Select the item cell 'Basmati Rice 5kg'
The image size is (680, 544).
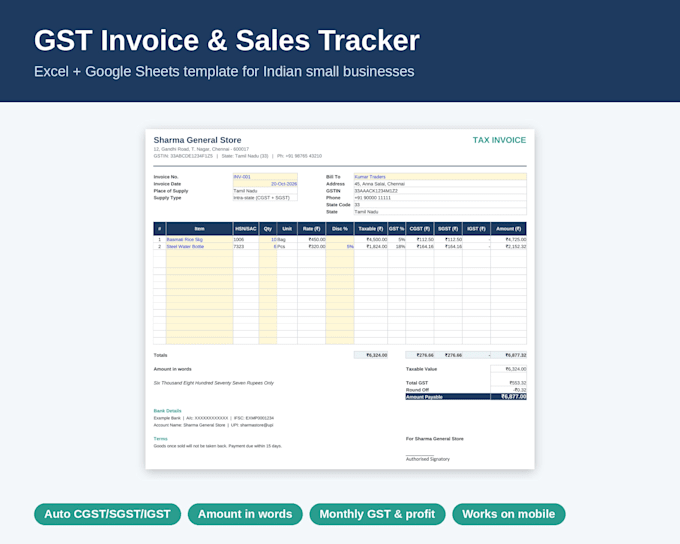coord(199,239)
